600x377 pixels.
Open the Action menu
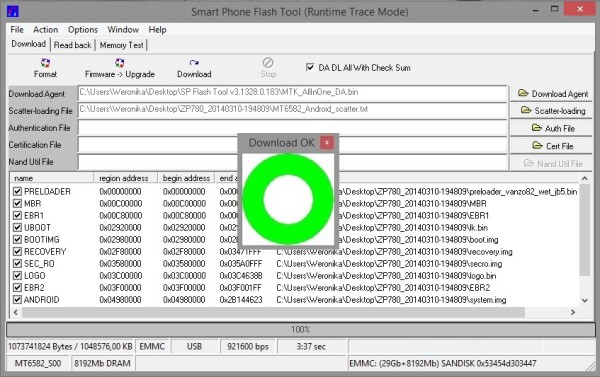coord(46,29)
